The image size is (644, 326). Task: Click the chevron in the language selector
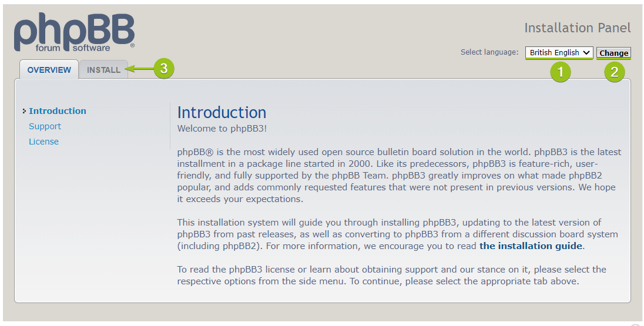pos(586,52)
